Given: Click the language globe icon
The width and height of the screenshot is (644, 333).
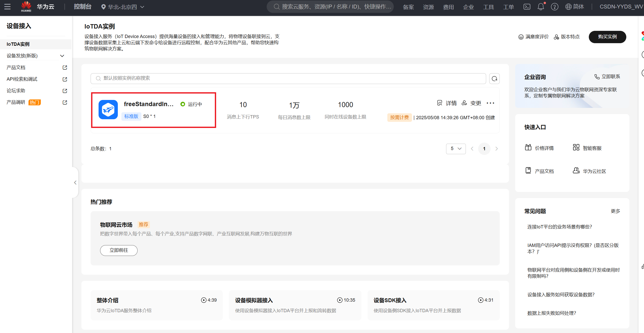Looking at the screenshot, I should (568, 7).
